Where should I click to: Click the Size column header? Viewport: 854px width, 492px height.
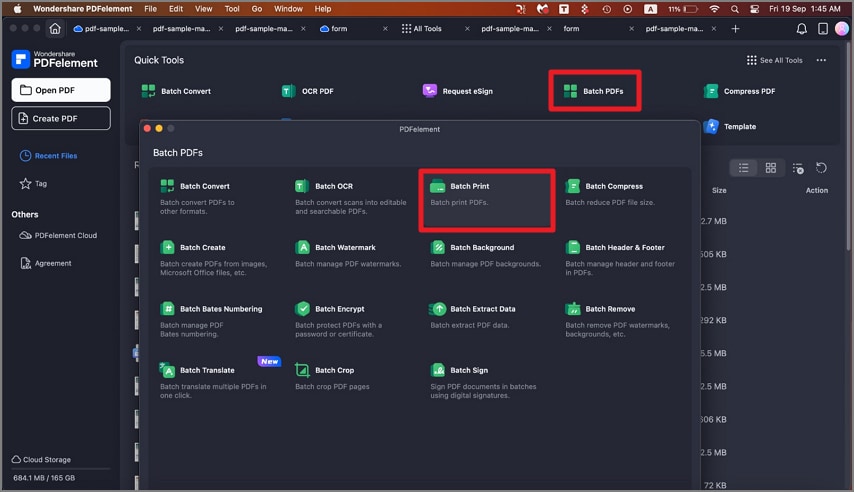[719, 190]
